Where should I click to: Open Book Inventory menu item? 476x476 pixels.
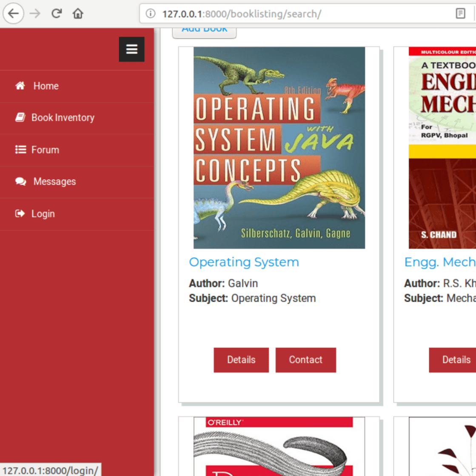[x=63, y=118]
